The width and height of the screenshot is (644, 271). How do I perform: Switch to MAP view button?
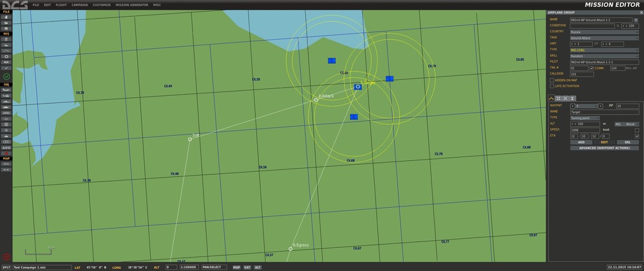pos(236,267)
